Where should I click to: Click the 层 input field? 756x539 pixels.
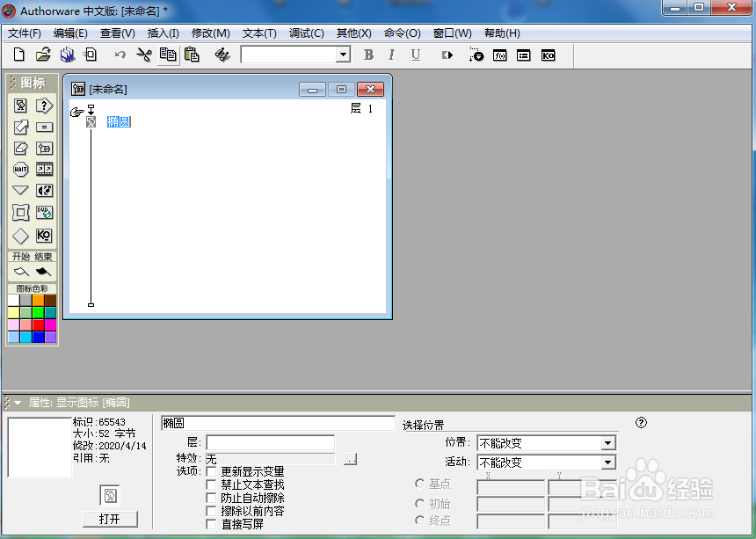(x=270, y=442)
